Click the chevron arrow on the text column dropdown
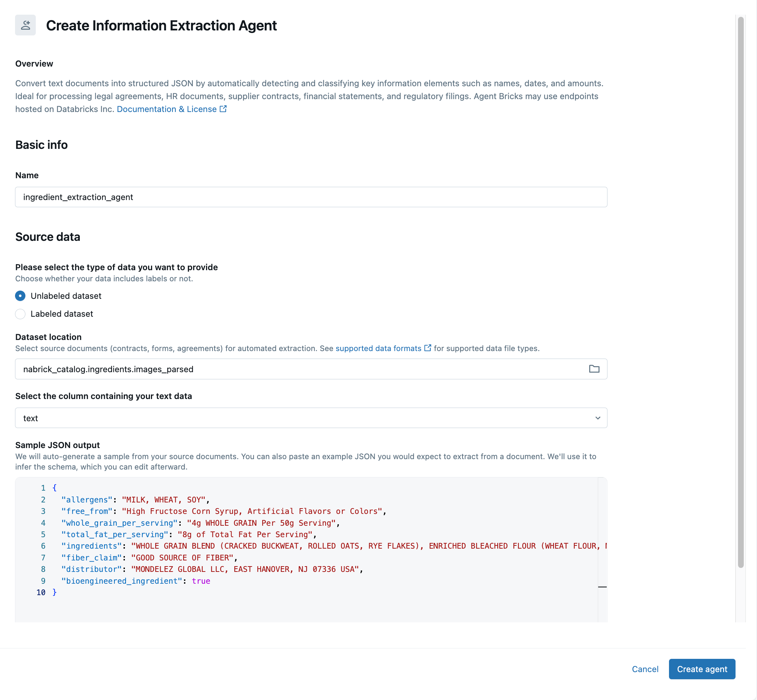Image resolution: width=757 pixels, height=700 pixels. 597,418
